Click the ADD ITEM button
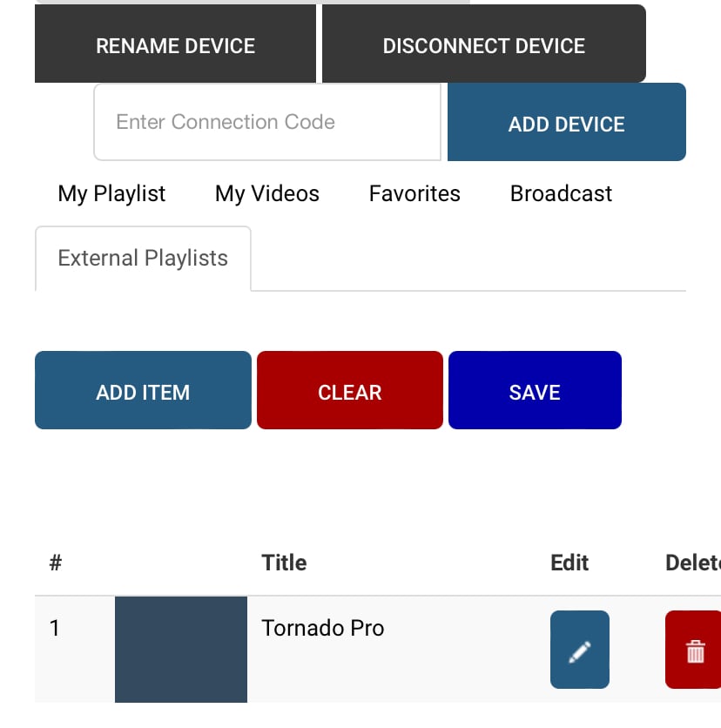721x728 pixels. tap(143, 391)
